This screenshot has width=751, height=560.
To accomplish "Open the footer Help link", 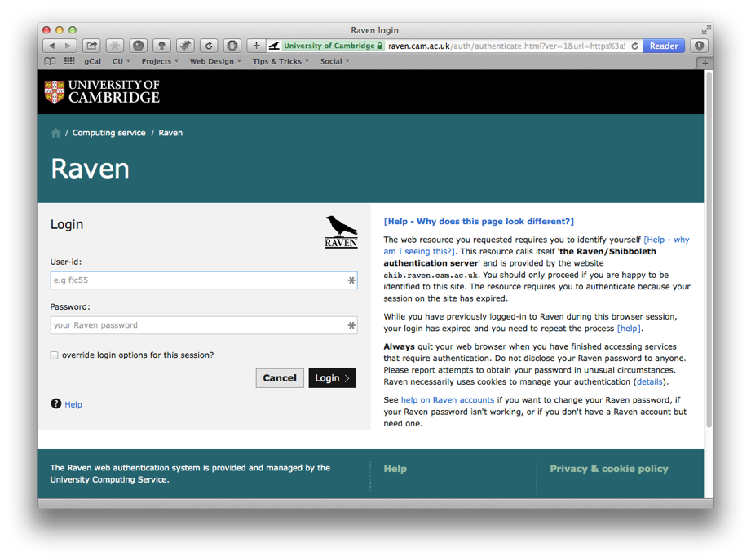I will pyautogui.click(x=395, y=469).
